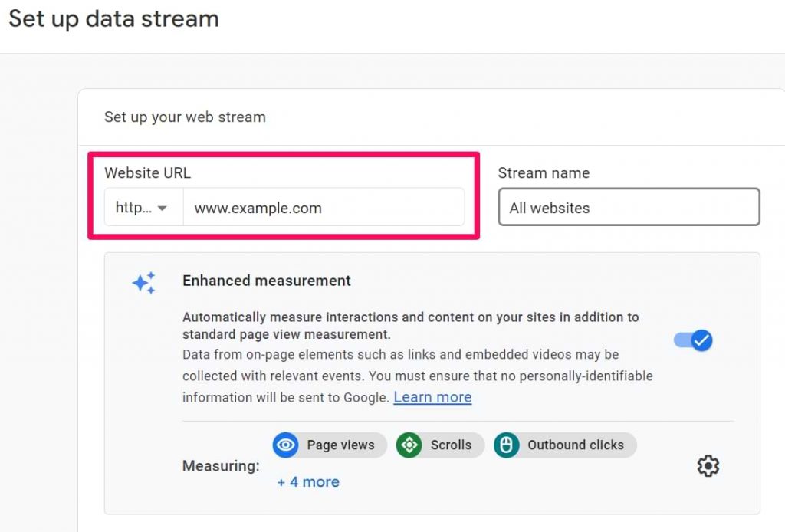Click the Set up data stream heading
Viewport: 785px width, 532px height.
113,18
